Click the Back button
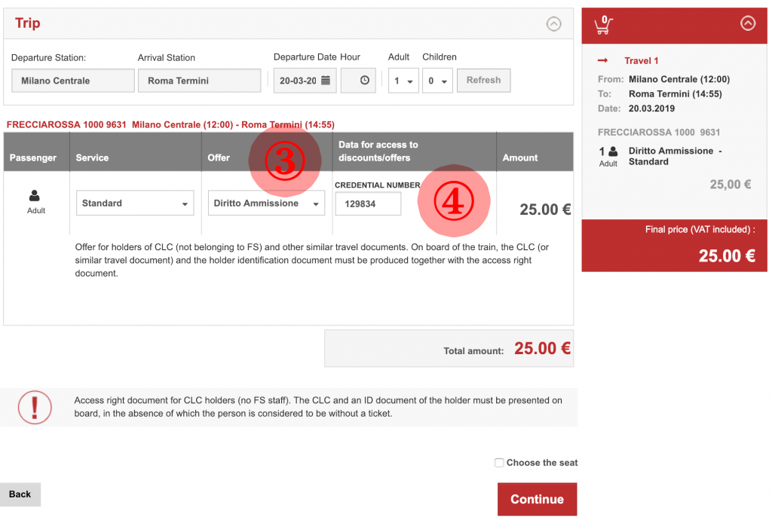The image size is (772, 532). [x=20, y=494]
